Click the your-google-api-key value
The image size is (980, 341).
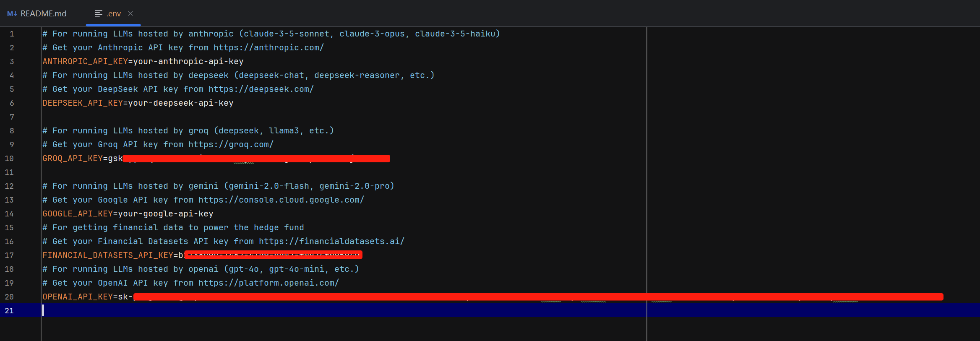166,213
